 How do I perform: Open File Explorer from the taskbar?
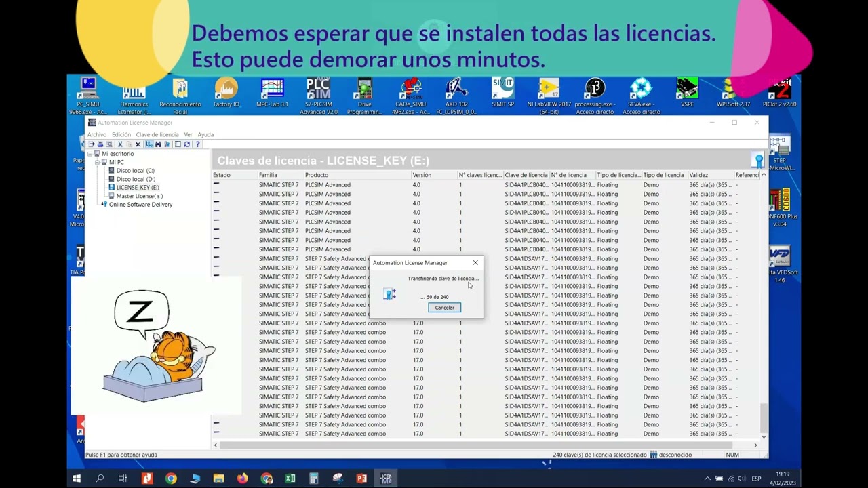click(x=218, y=479)
